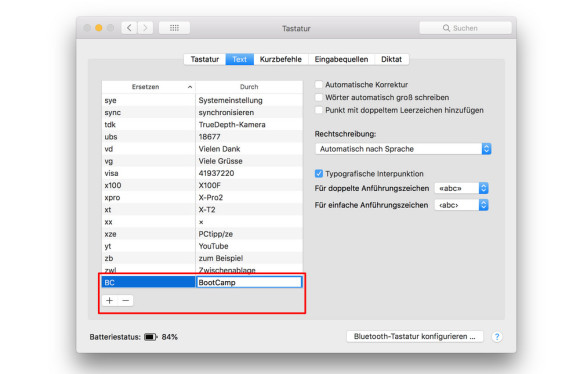This screenshot has width=580, height=374.
Task: Select the xpro shortcut row
Action: click(202, 198)
